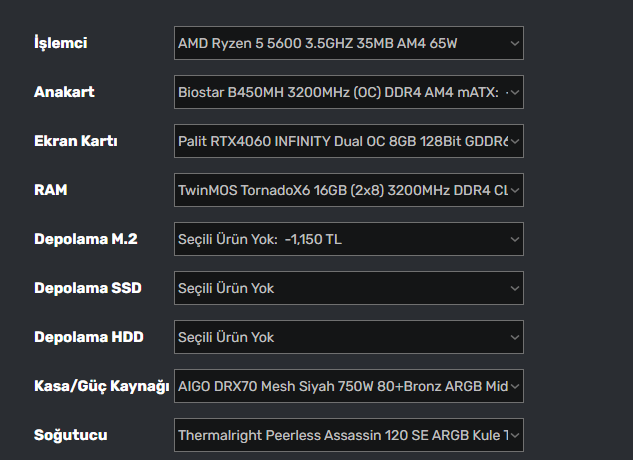Open the Ekran Kartı selection dropdown
The height and width of the screenshot is (460, 633).
coord(348,141)
